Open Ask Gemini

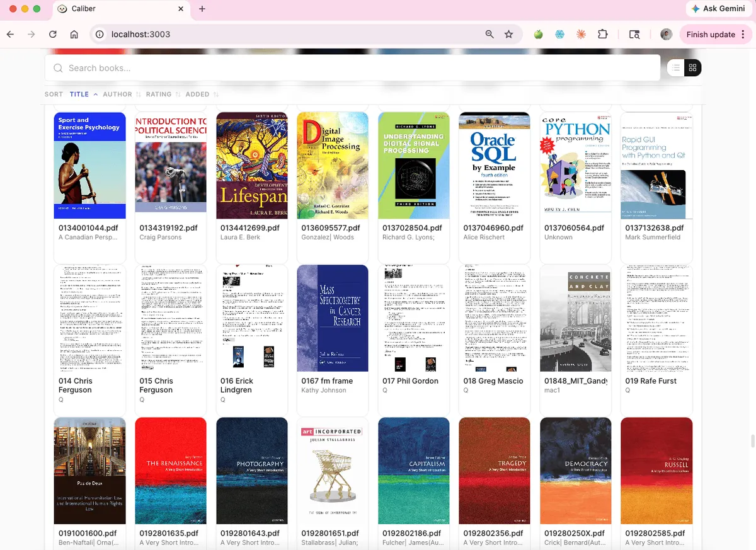click(718, 9)
